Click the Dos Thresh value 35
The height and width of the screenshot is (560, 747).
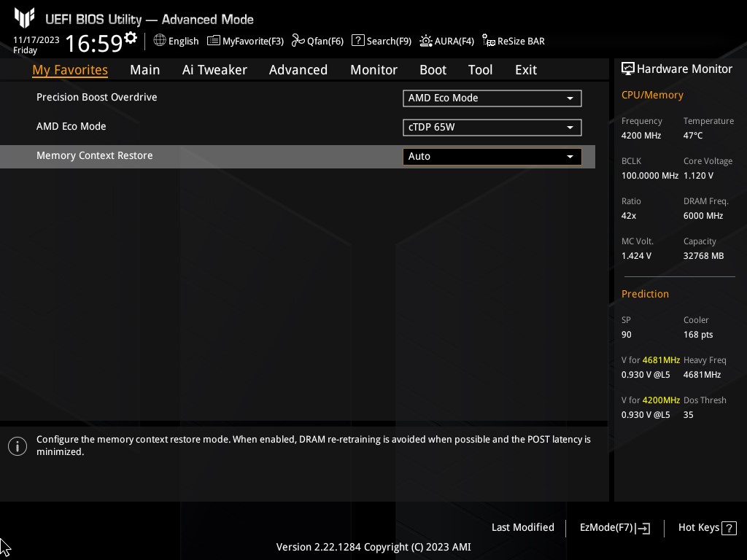688,415
